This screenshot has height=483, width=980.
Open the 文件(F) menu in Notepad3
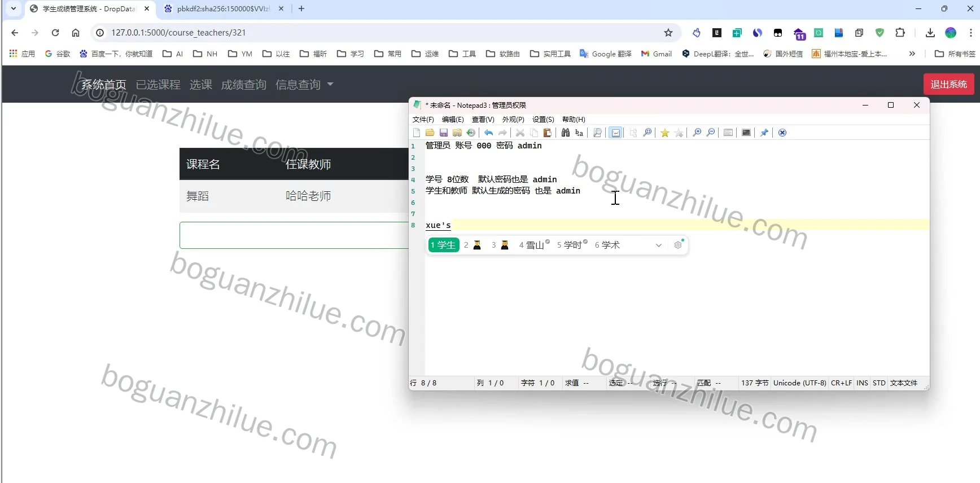click(x=423, y=120)
